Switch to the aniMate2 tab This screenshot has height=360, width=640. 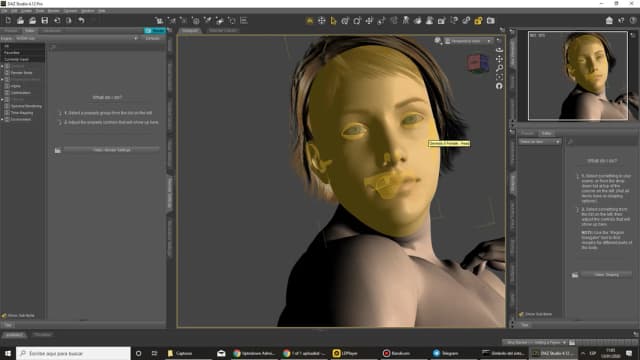point(15,335)
